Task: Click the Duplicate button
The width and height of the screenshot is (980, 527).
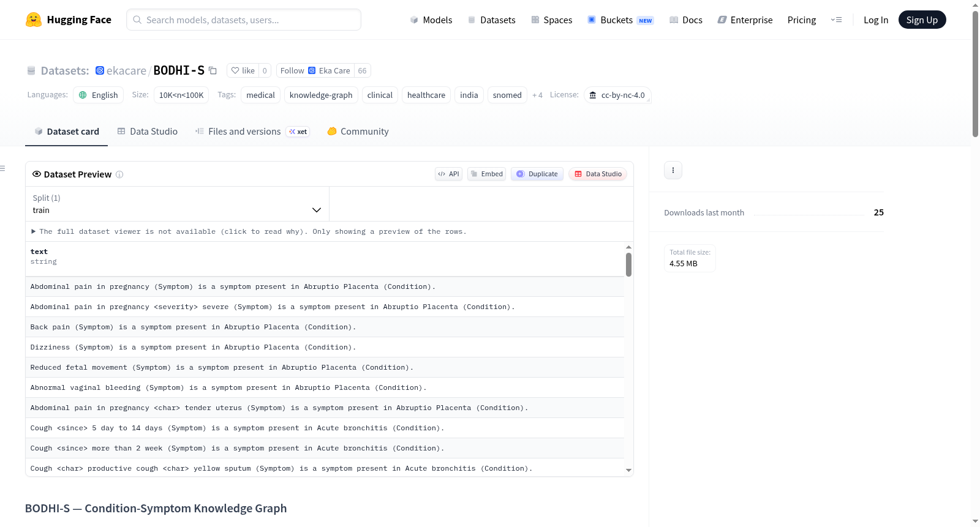Action: 537,174
